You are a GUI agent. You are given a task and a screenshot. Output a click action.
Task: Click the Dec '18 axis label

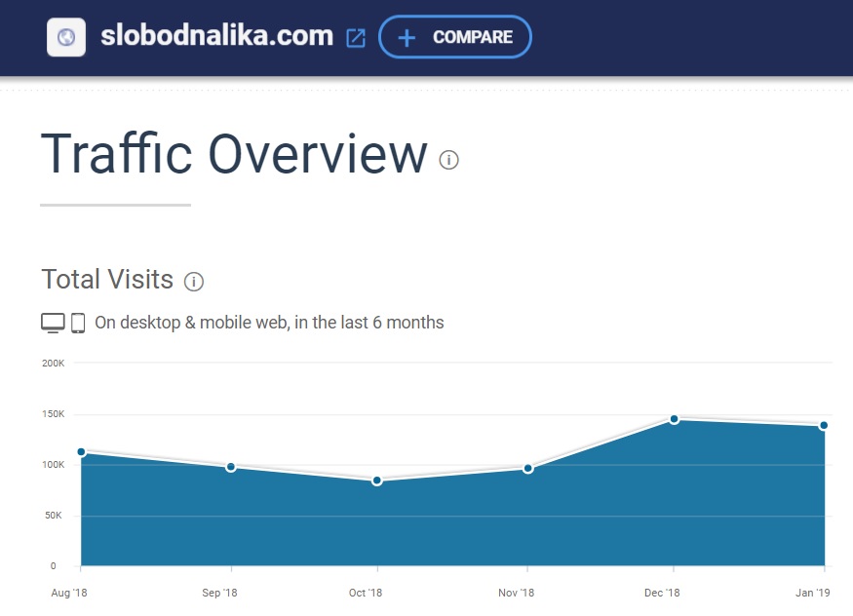pyautogui.click(x=662, y=593)
